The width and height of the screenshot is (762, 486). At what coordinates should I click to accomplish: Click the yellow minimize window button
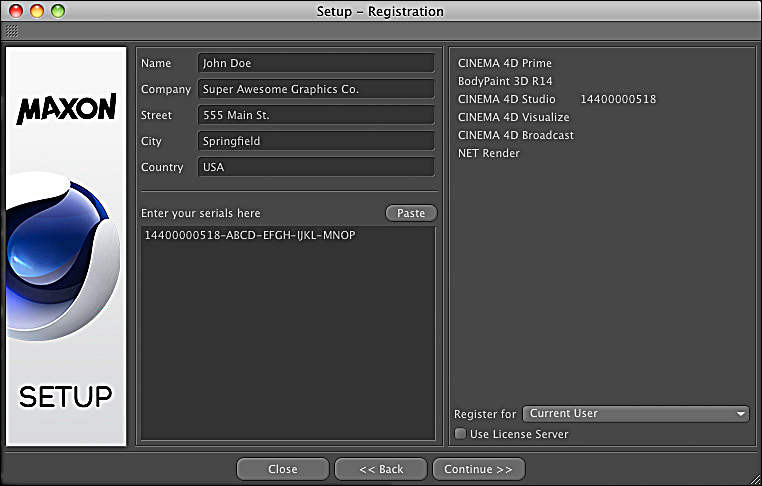tap(37, 11)
